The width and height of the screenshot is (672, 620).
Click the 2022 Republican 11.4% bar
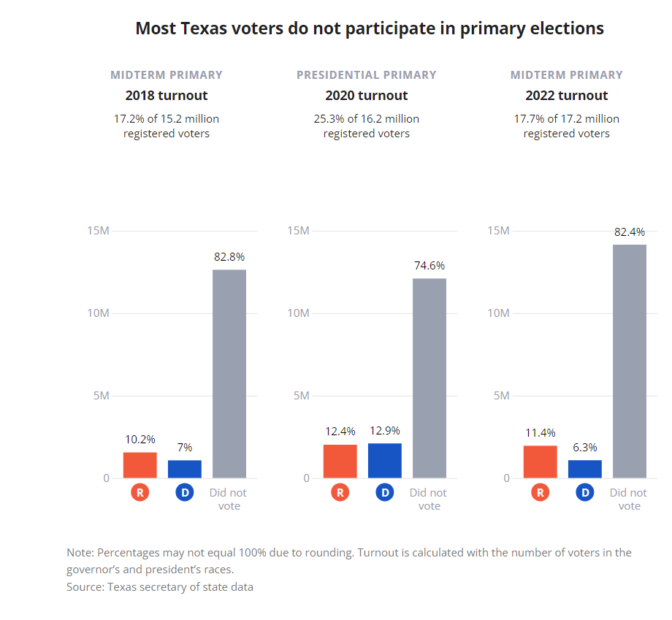pyautogui.click(x=541, y=462)
